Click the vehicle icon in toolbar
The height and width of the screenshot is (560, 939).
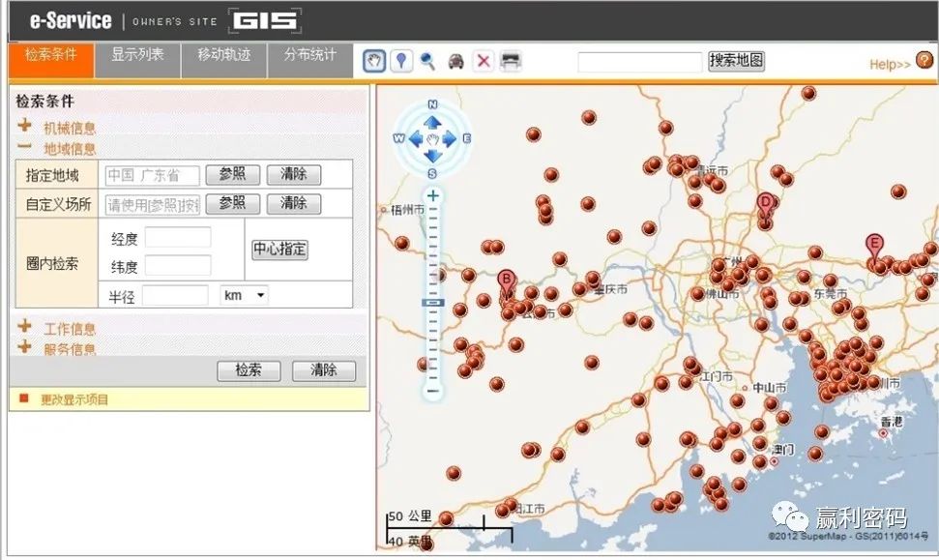coord(455,62)
